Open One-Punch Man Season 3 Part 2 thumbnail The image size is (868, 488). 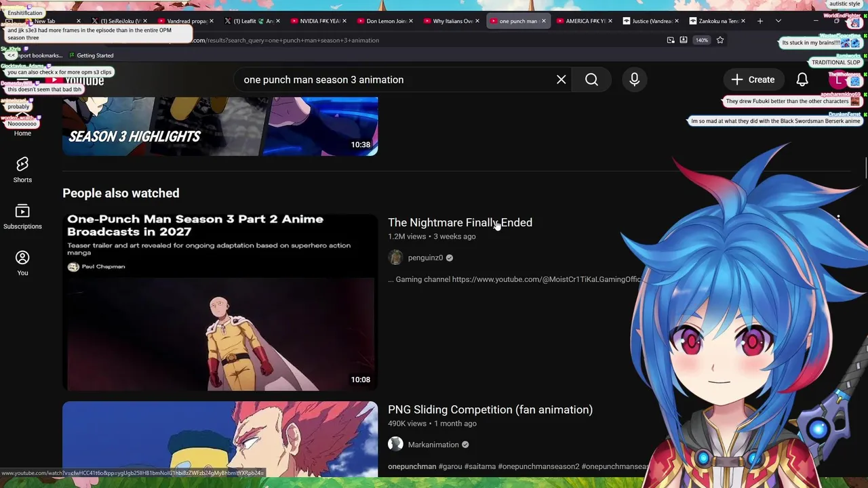220,302
